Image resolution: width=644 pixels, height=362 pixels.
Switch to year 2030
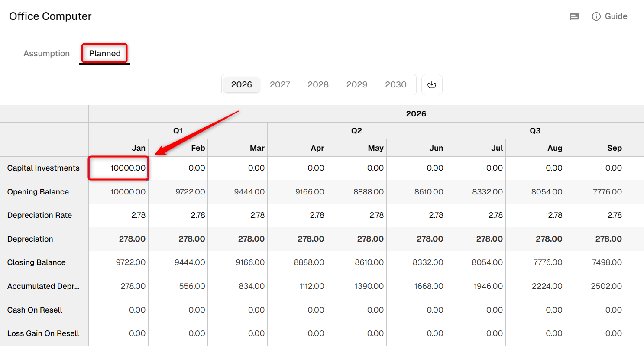(395, 84)
